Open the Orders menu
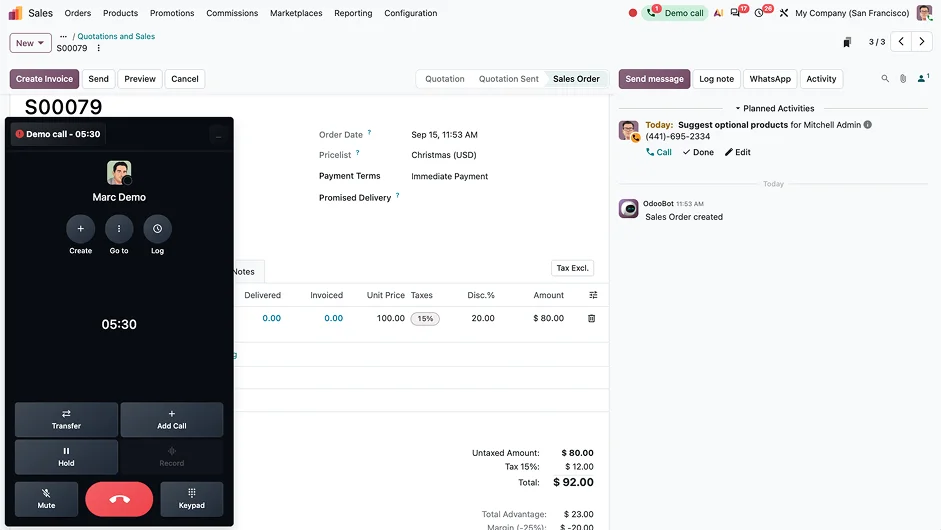941x530 pixels. (78, 13)
